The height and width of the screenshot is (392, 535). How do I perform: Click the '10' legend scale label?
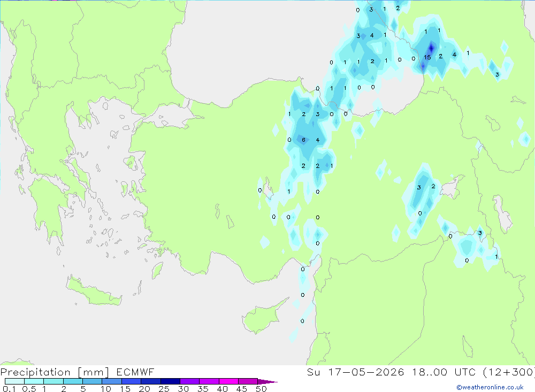pos(106,389)
